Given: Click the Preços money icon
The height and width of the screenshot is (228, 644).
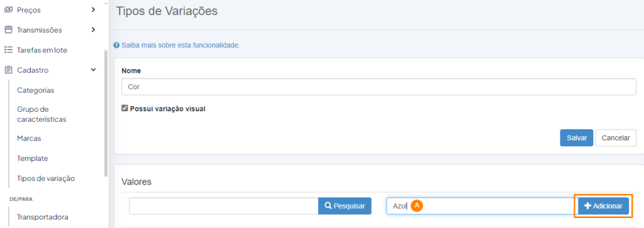Looking at the screenshot, I should pos(8,9).
